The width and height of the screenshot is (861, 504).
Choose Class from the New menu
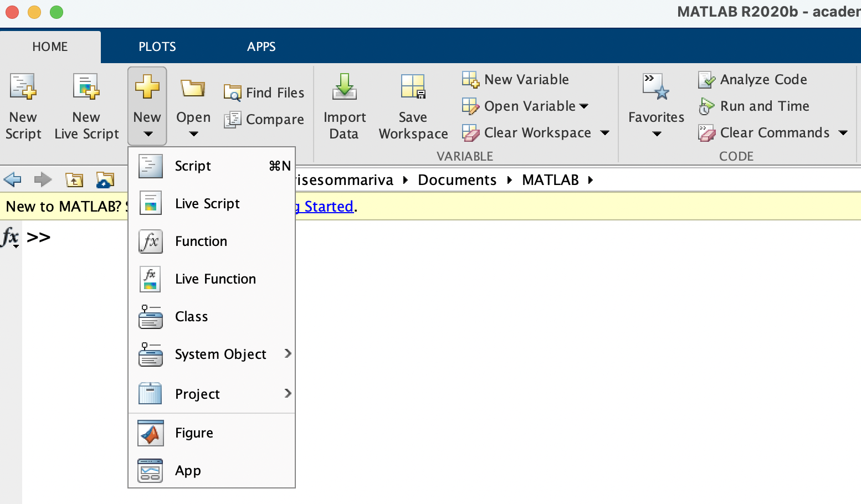212,316
